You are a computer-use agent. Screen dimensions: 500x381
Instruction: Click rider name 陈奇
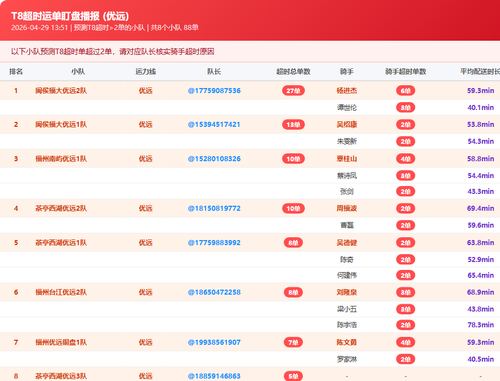tap(347, 259)
